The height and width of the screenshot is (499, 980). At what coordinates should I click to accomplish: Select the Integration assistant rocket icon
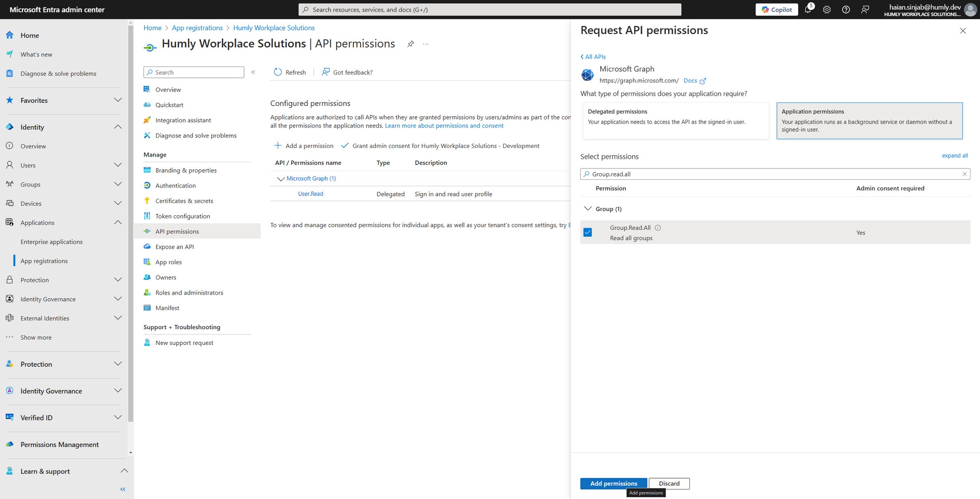[x=147, y=120]
